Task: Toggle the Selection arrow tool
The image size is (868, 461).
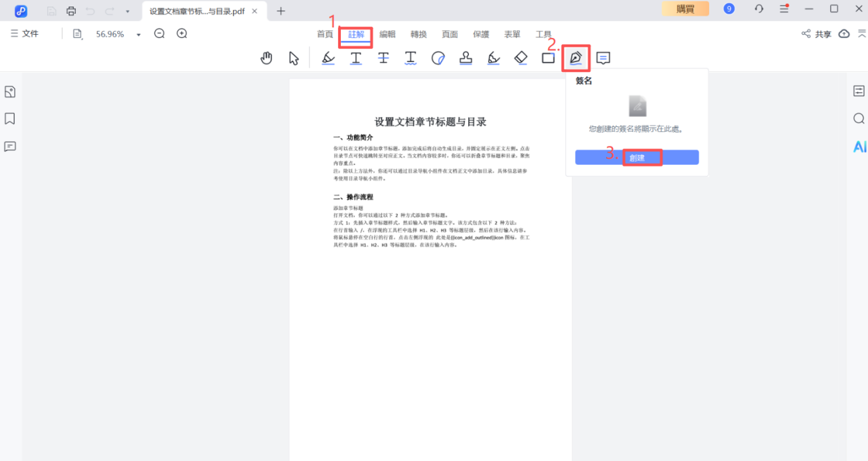Action: pyautogui.click(x=294, y=58)
